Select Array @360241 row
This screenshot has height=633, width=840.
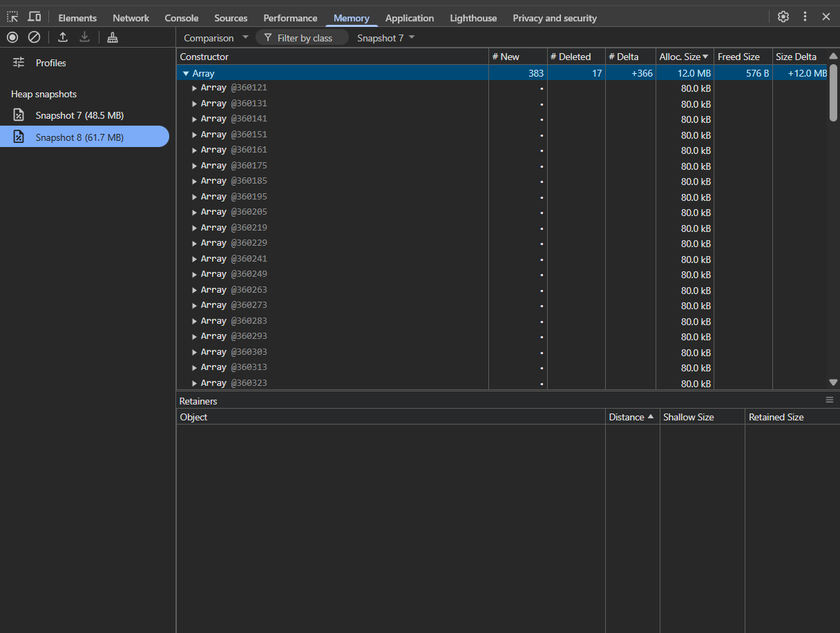tap(502, 259)
